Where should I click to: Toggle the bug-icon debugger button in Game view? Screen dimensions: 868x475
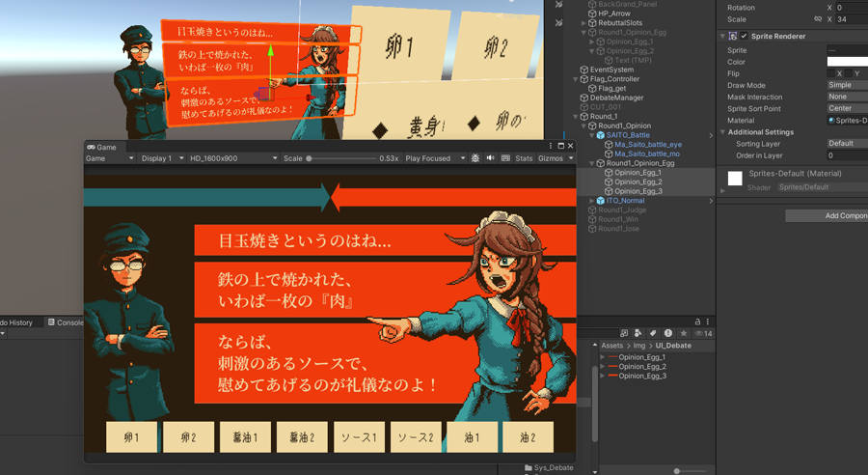pos(475,158)
